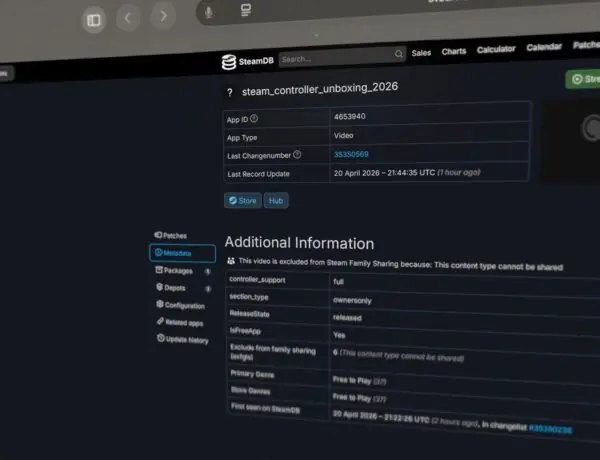Open the Store button
Viewport: 600px width, 460px height.
[x=243, y=201]
